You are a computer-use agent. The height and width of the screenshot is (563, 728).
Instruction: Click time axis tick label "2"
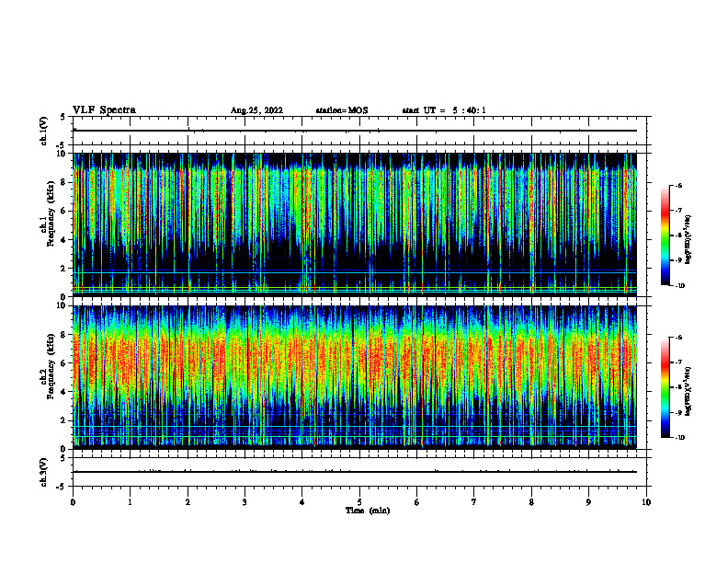188,502
